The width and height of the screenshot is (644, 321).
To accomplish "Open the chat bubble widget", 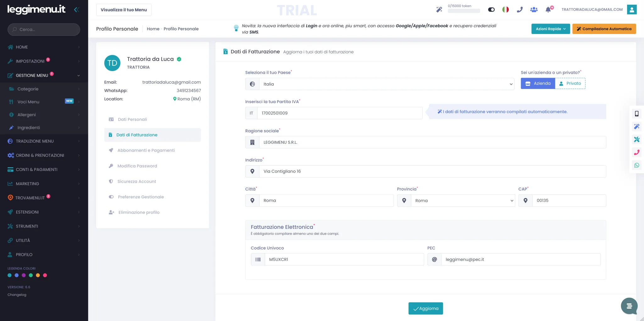I will tap(629, 306).
